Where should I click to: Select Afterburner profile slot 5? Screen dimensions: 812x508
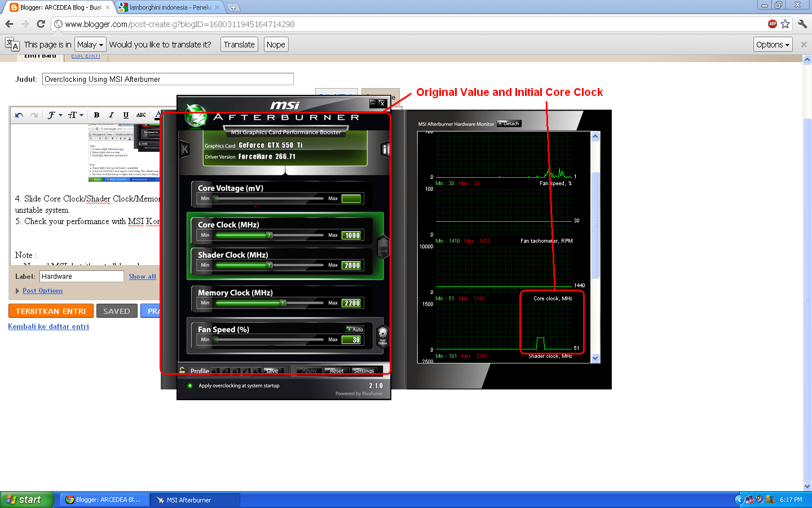coord(257,371)
